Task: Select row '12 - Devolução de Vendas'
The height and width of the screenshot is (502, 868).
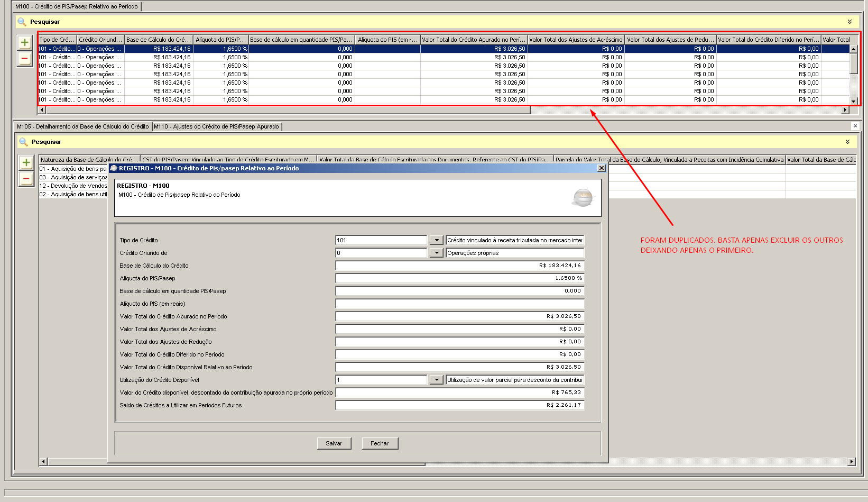Action: pos(73,186)
